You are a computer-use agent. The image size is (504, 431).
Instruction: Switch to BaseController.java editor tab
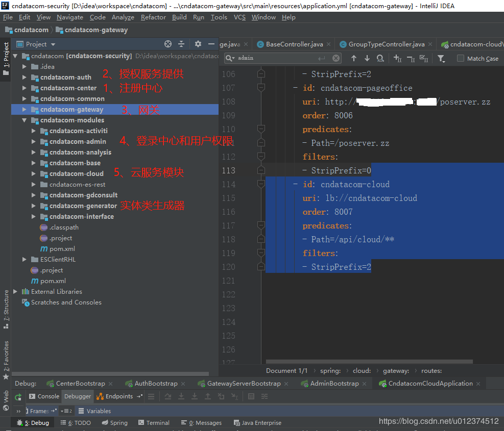pyautogui.click(x=294, y=44)
